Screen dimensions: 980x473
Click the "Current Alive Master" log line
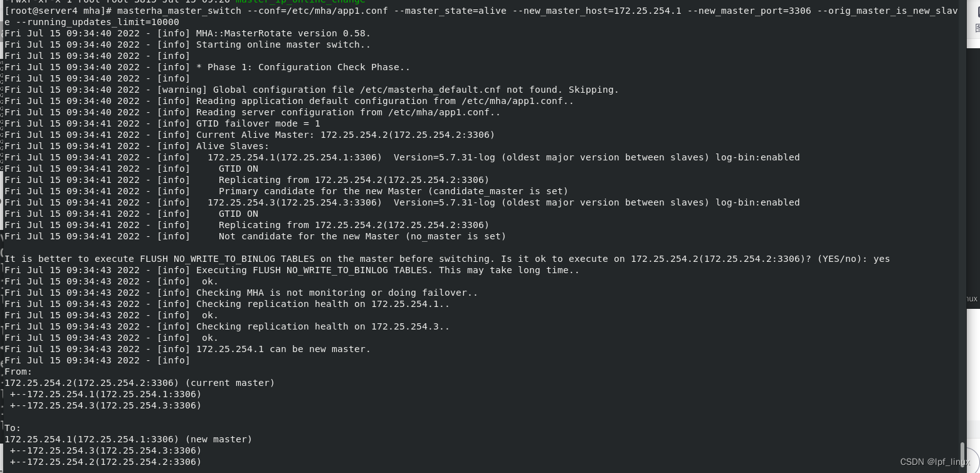click(x=345, y=135)
